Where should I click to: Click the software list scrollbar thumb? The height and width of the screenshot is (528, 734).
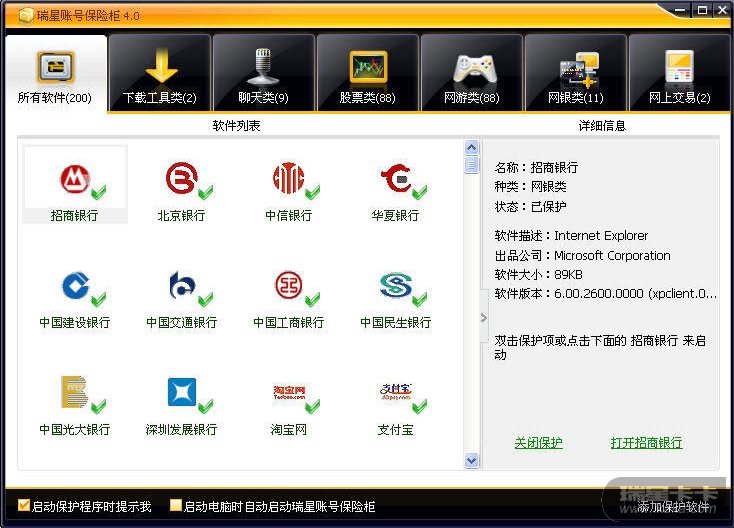(471, 165)
